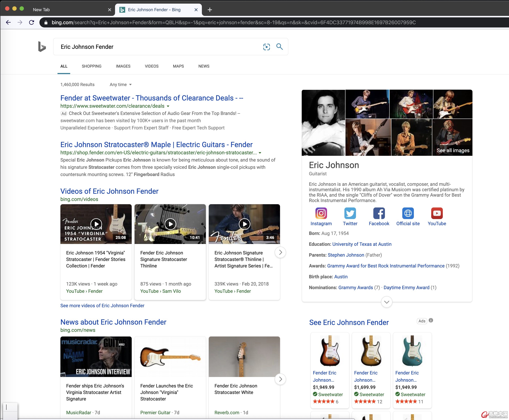Switch to the MAPS tab
Screen dimensions: 509x420
pos(178,66)
